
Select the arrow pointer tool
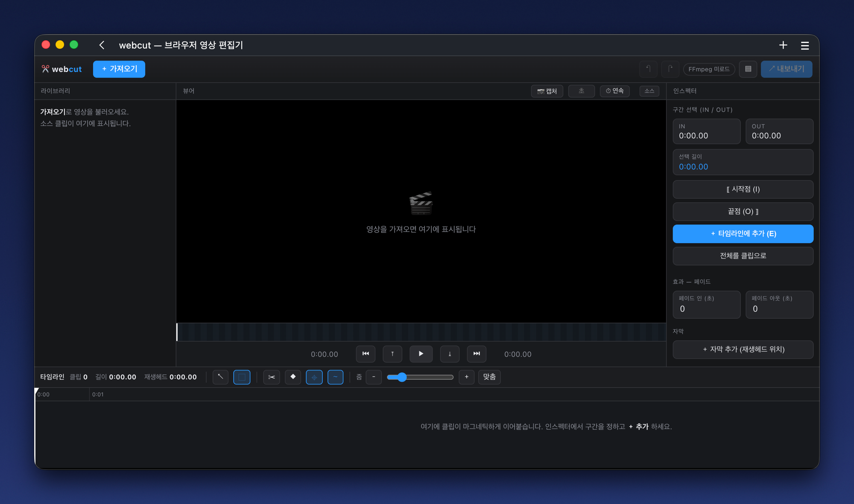pyautogui.click(x=220, y=377)
